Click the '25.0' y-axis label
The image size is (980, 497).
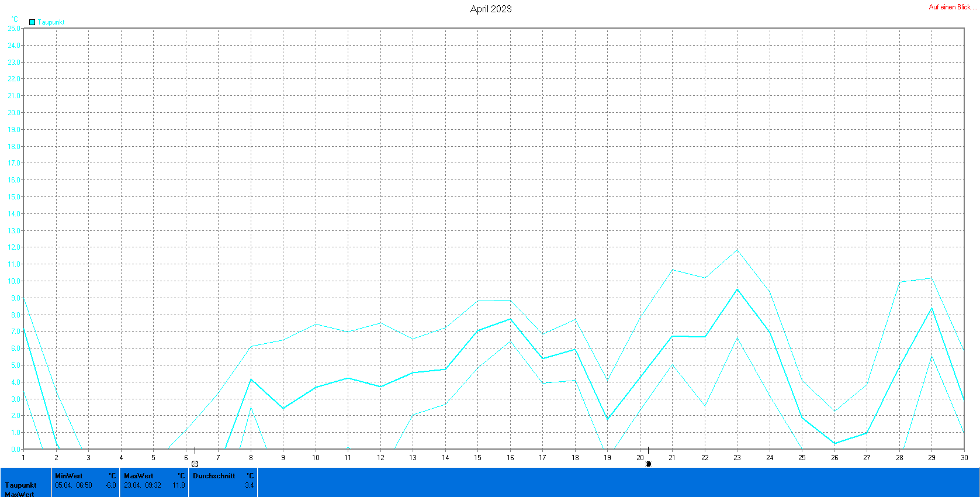(13, 28)
